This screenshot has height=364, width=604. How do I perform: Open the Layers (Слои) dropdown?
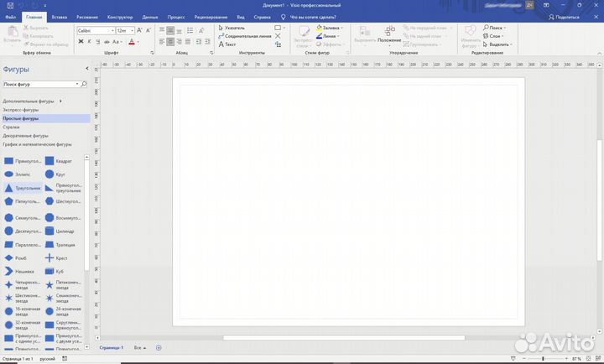(x=493, y=36)
